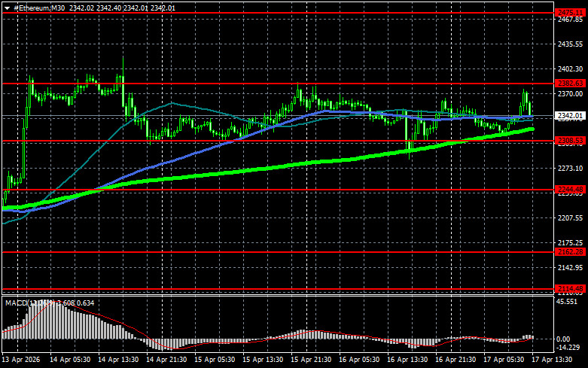The image size is (588, 368).
Task: Click the 2370.00 price scale value
Action: pyautogui.click(x=570, y=93)
